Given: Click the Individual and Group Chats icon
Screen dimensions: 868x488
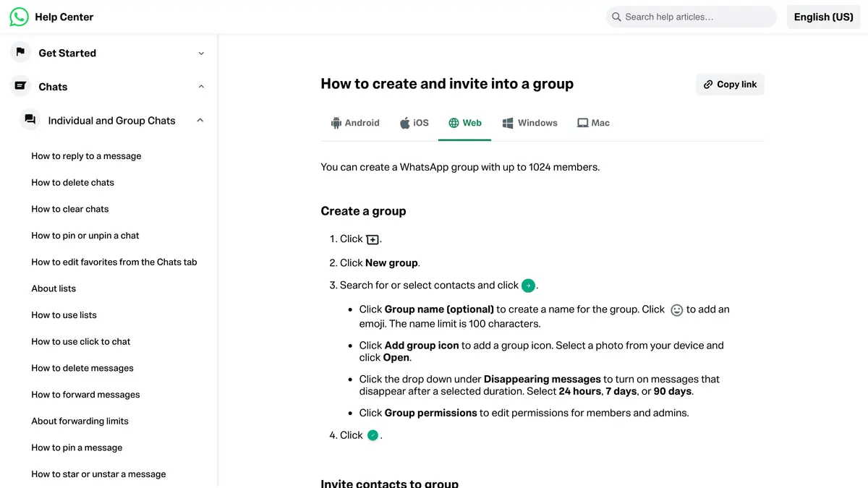Looking at the screenshot, I should pos(30,120).
